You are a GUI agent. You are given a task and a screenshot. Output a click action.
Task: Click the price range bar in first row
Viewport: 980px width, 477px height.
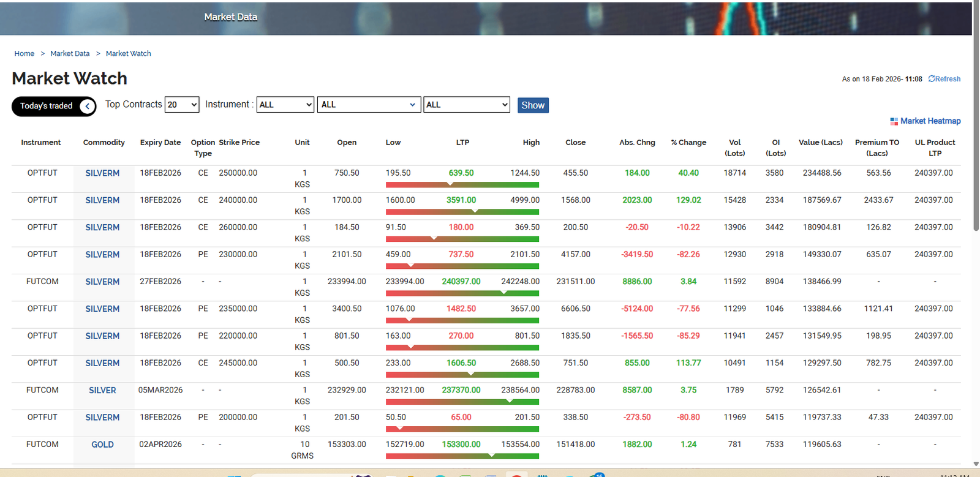[462, 185]
